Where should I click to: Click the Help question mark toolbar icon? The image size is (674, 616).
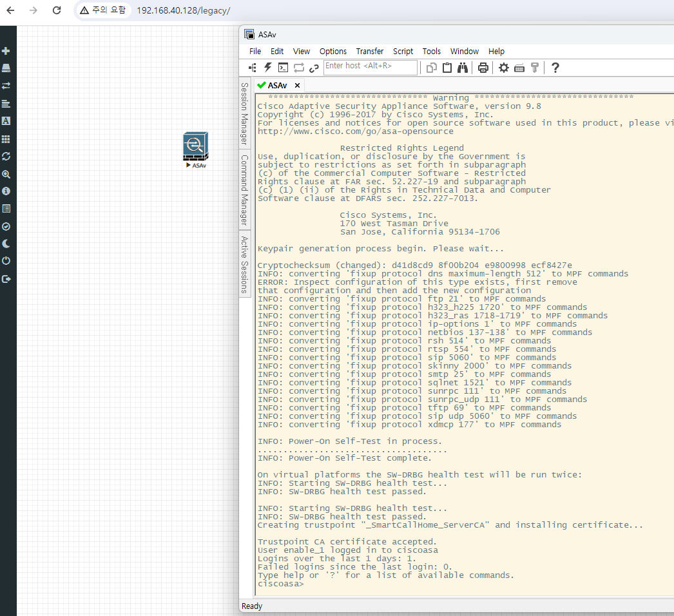coord(555,68)
